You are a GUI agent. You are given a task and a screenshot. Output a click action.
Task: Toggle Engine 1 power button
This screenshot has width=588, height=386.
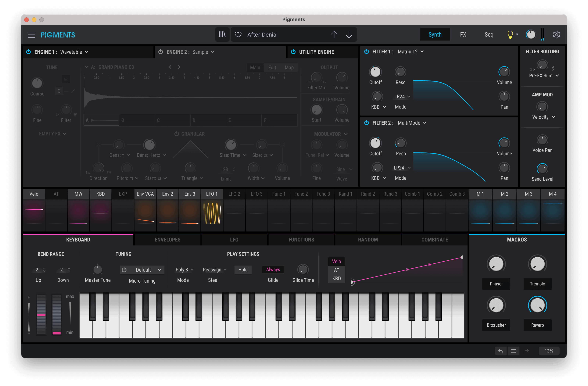(x=28, y=52)
